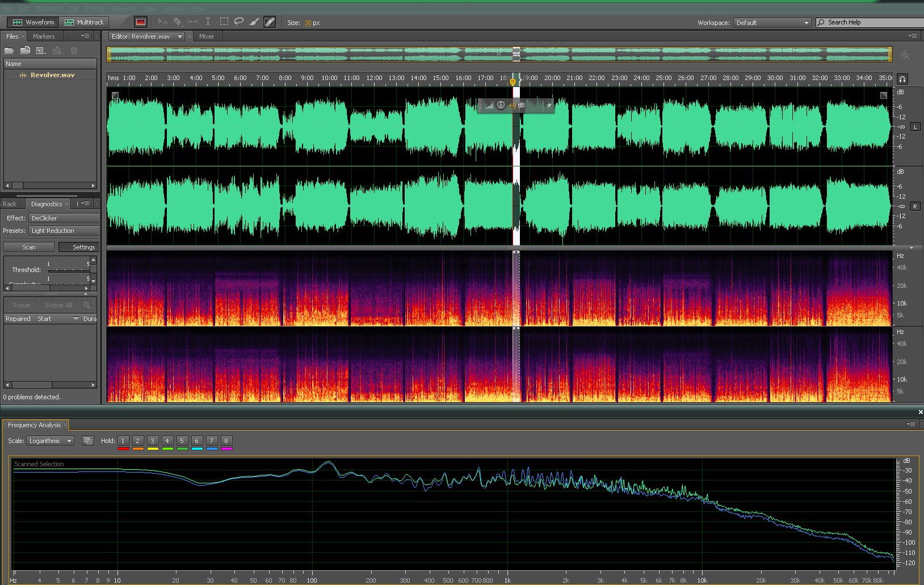Click the Open File folder icon
The width and height of the screenshot is (924, 585).
pos(9,51)
